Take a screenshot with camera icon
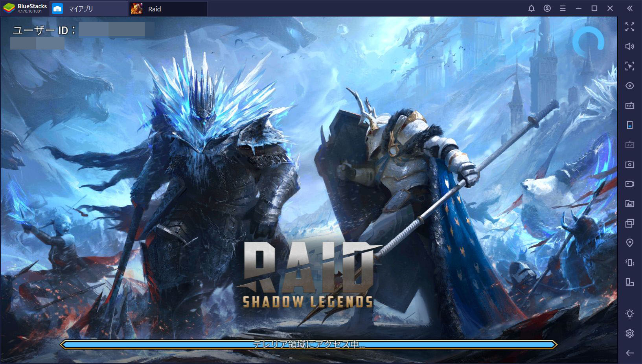 pos(630,164)
